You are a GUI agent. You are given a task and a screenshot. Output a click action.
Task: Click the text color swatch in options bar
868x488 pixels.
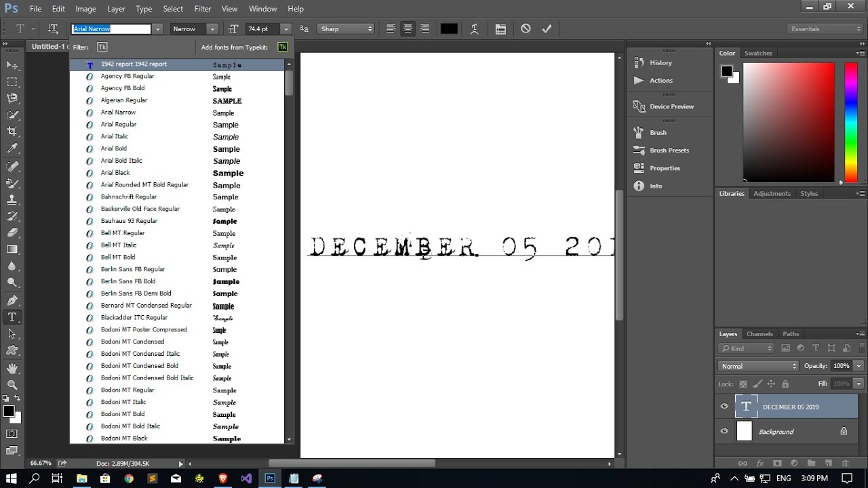click(449, 28)
